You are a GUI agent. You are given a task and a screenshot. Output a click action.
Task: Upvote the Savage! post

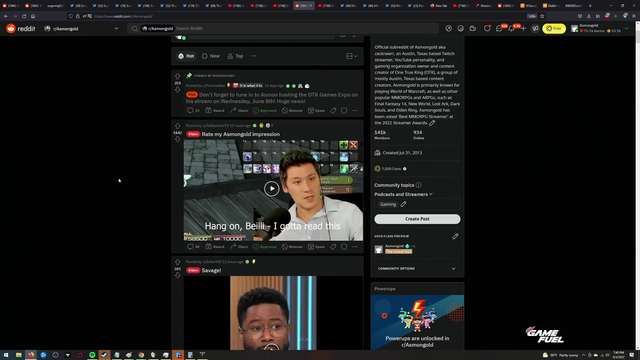tap(178, 262)
